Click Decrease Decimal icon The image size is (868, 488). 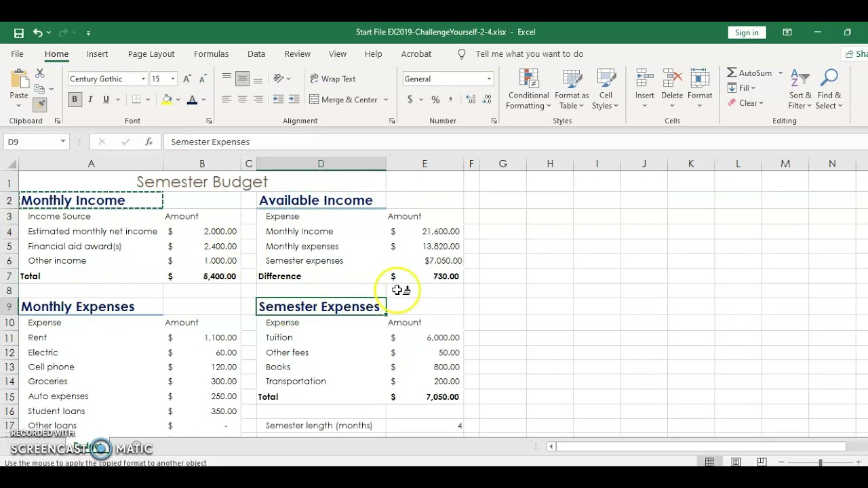(487, 100)
